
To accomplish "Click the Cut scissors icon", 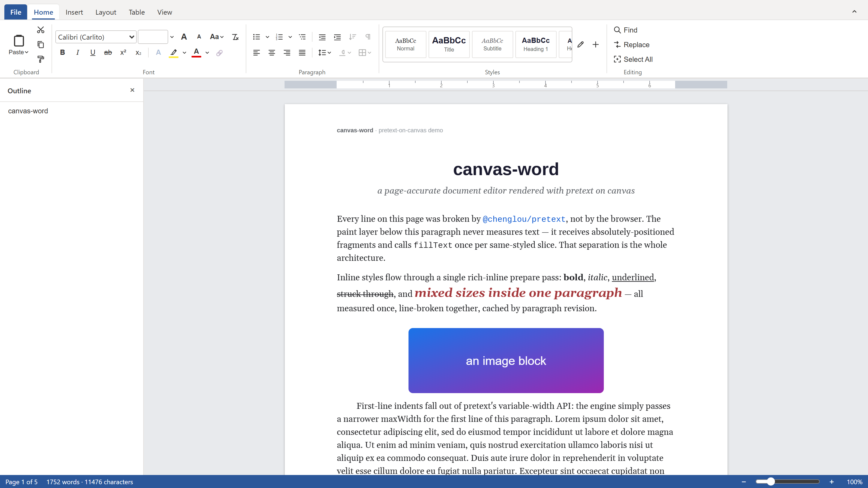I will tap(40, 30).
